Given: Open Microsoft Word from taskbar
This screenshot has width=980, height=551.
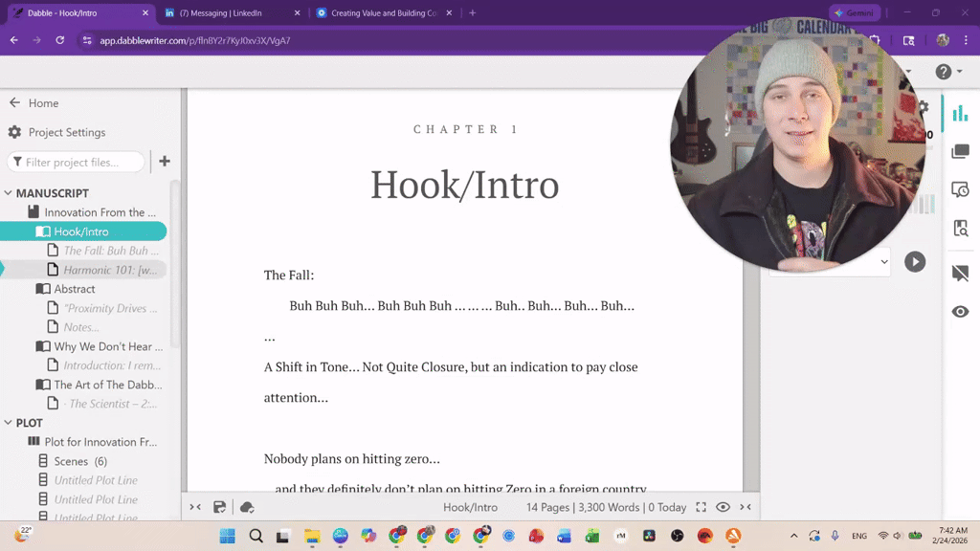Looking at the screenshot, I should (x=564, y=536).
